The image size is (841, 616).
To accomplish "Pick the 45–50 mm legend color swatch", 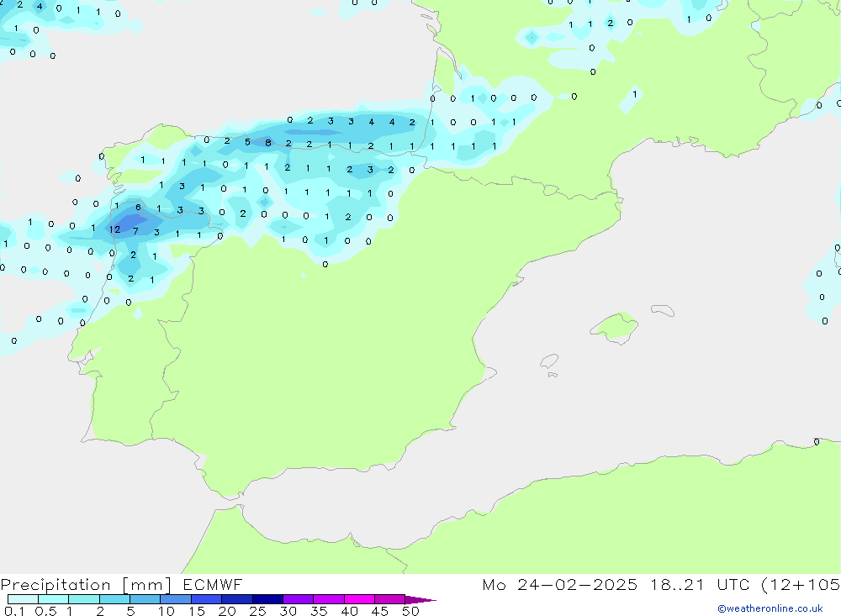I will click(390, 599).
